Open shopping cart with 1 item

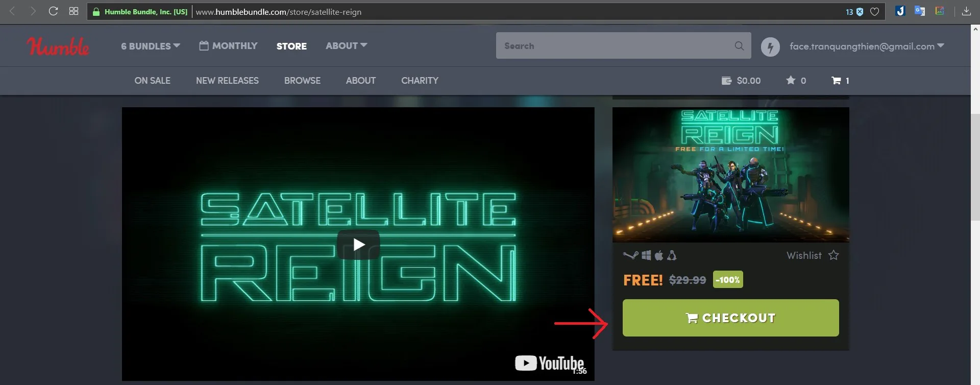coord(840,81)
